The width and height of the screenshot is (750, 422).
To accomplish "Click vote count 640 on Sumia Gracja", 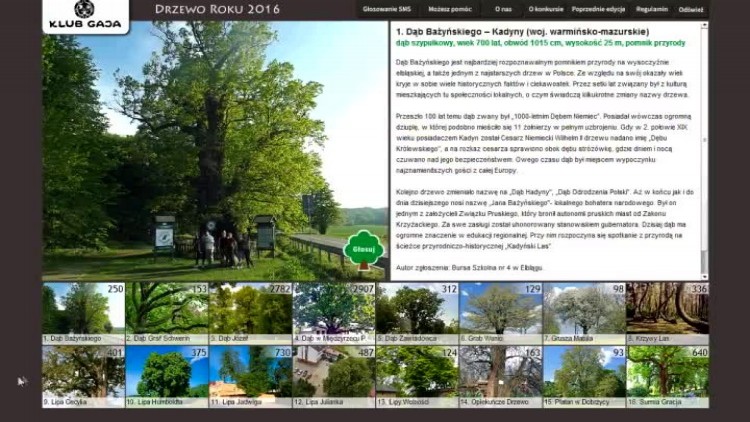I will pyautogui.click(x=699, y=352).
